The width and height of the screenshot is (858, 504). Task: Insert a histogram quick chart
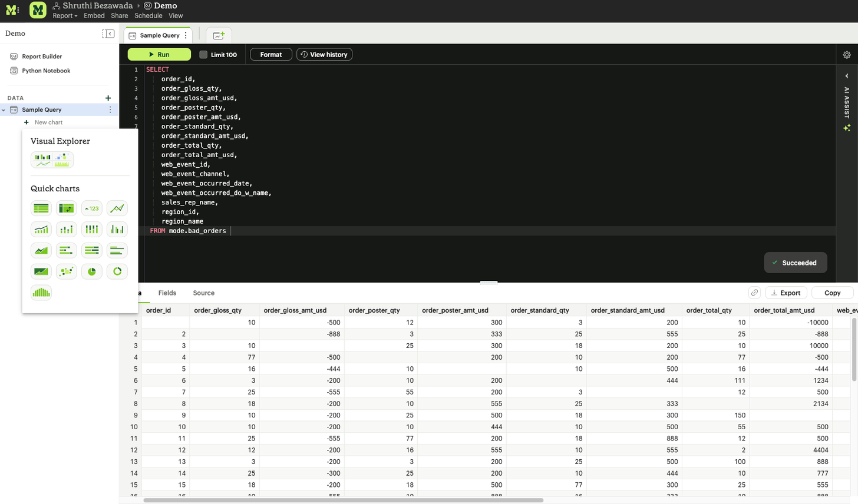41,293
